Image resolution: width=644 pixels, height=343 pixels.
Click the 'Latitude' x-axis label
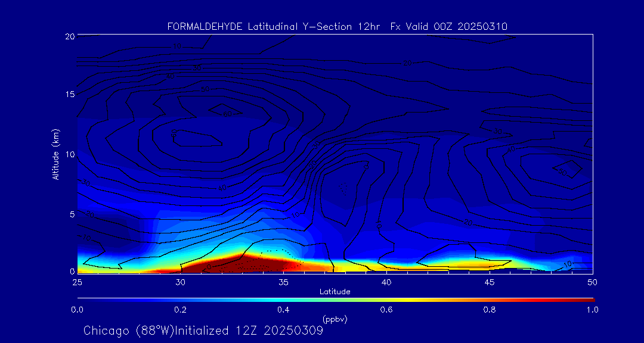point(335,292)
